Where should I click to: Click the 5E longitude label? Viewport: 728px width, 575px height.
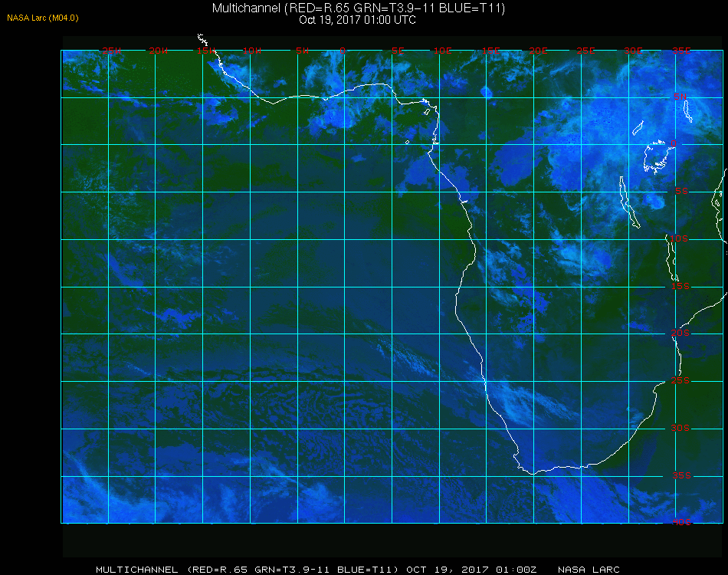coord(398,51)
